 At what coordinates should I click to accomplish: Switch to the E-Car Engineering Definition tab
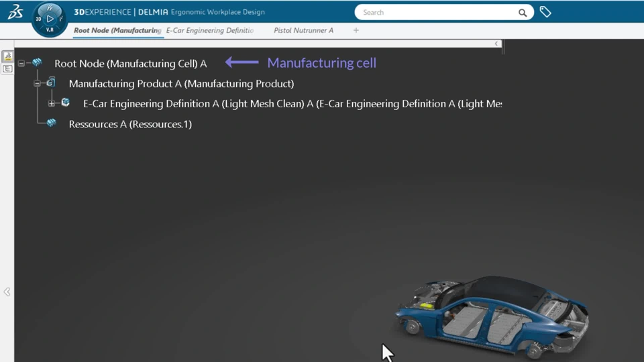pos(210,30)
